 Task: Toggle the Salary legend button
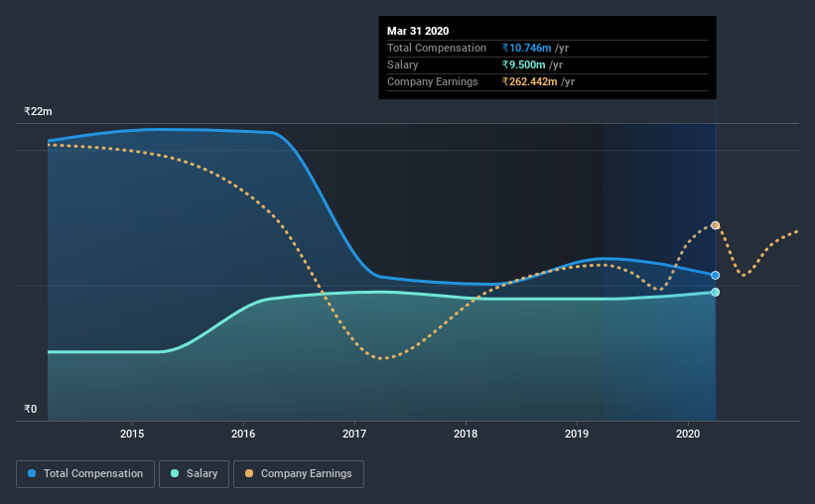coord(194,474)
